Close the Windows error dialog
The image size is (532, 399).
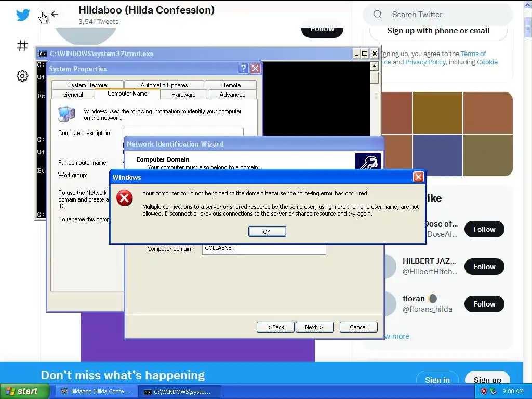pyautogui.click(x=418, y=177)
